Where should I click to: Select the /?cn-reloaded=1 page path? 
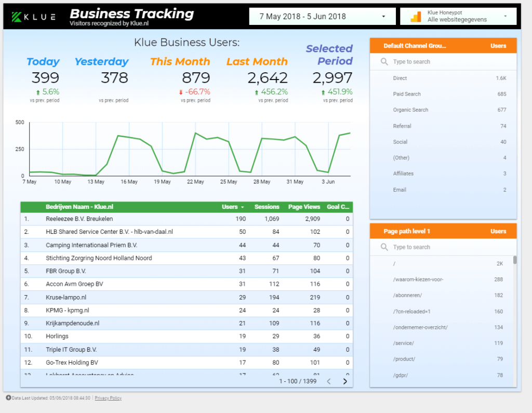tap(442, 311)
